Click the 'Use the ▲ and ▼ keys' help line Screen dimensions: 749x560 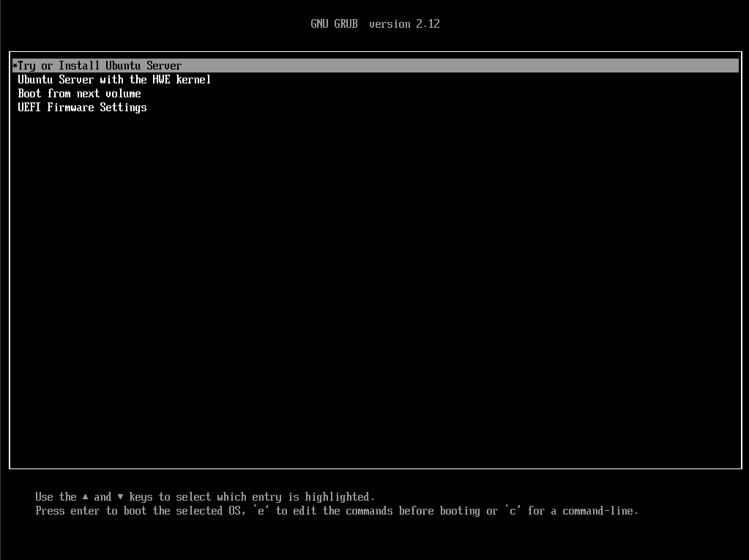pos(205,497)
